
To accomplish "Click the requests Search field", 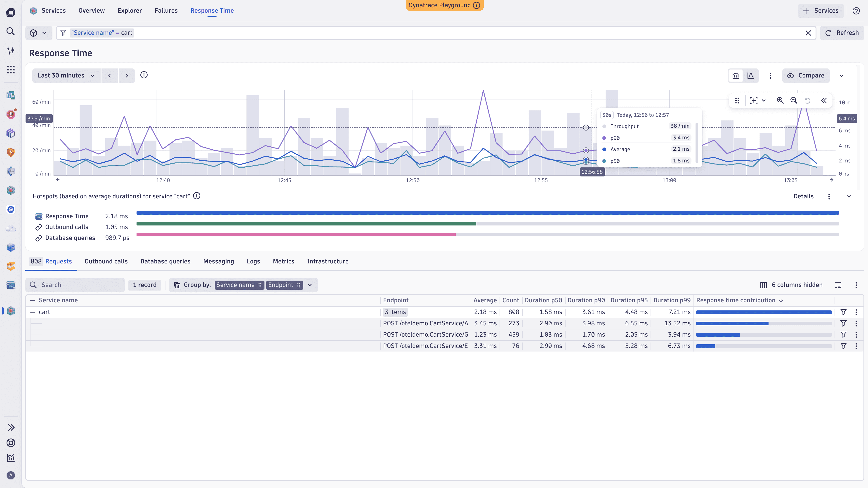I will click(75, 285).
